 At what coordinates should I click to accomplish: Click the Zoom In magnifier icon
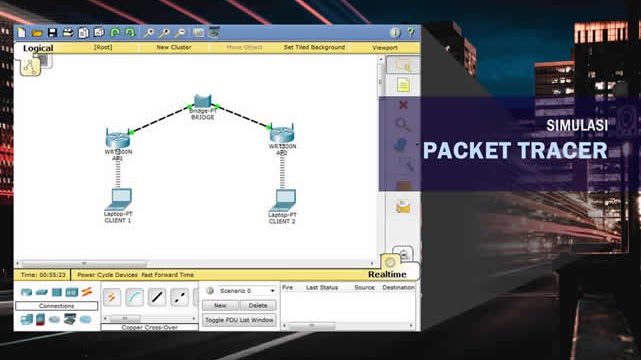point(149,33)
